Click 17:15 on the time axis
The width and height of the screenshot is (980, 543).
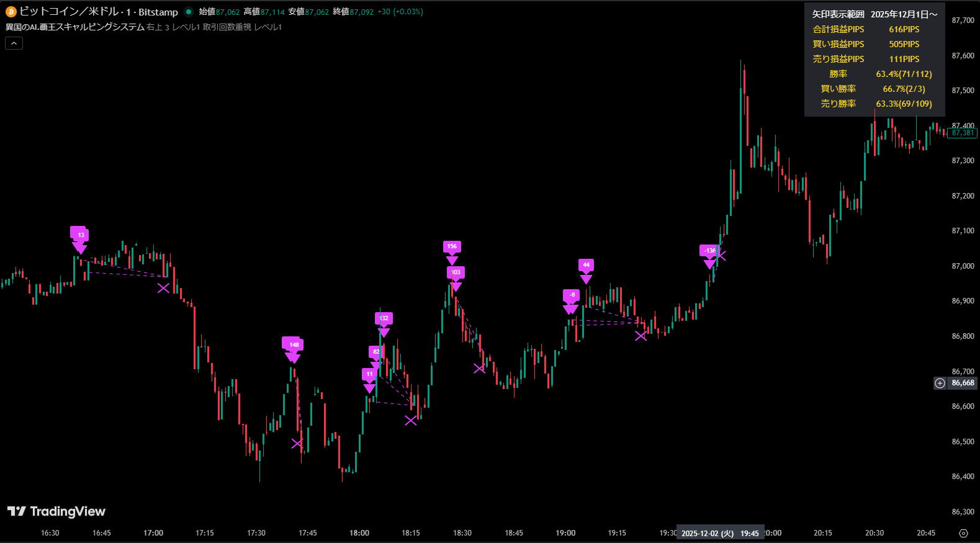[205, 533]
